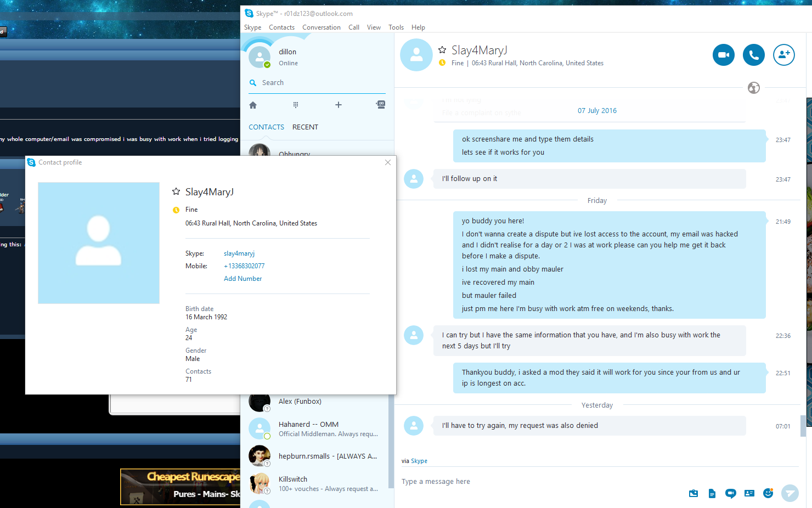The image size is (812, 508).
Task: Open the Call menu
Action: [x=354, y=27]
